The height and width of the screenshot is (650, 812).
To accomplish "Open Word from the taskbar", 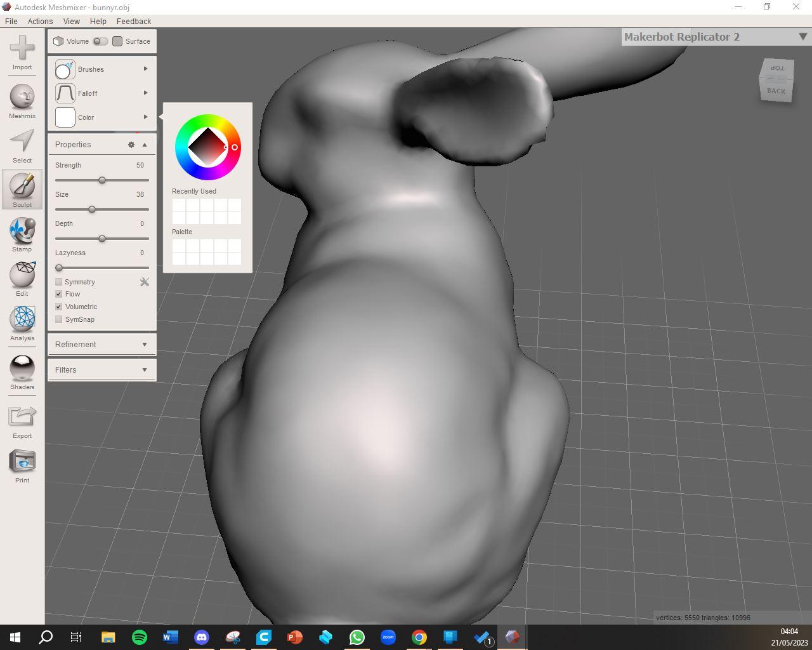I will tap(171, 637).
